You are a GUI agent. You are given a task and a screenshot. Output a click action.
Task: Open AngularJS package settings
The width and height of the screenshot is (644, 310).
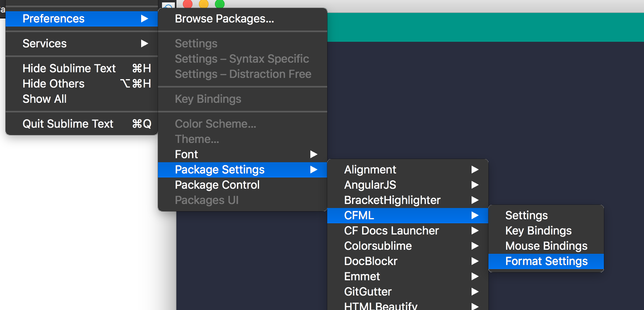point(408,185)
